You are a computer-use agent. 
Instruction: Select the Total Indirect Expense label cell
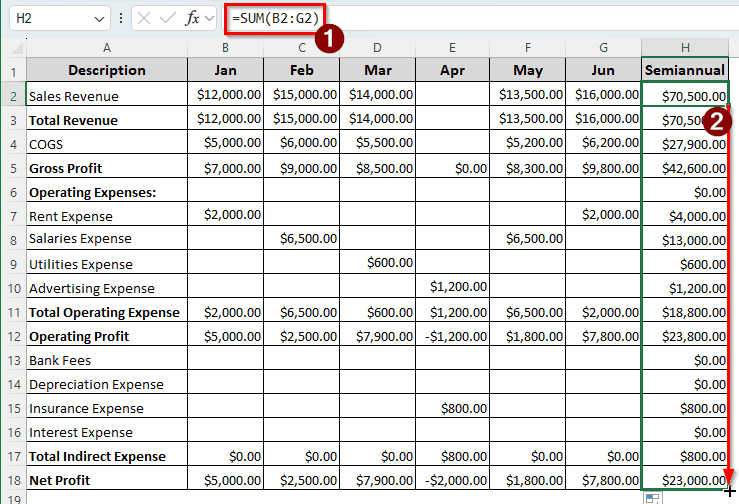[x=107, y=454]
